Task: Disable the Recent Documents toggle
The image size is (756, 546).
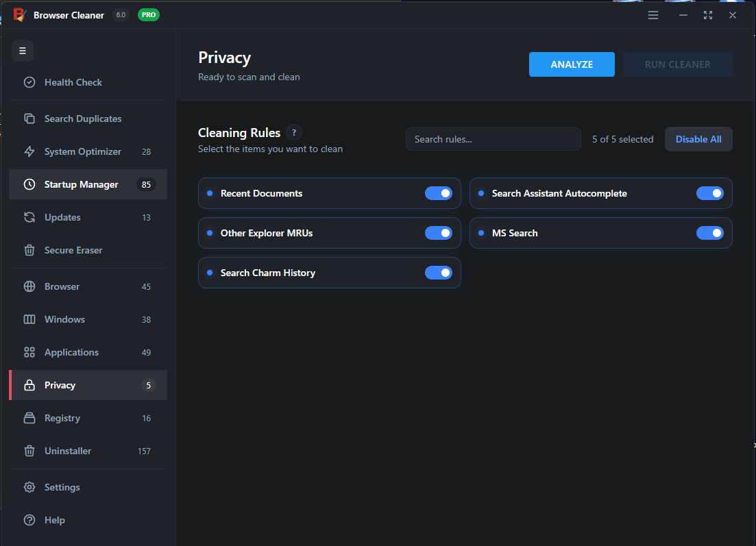Action: [438, 193]
